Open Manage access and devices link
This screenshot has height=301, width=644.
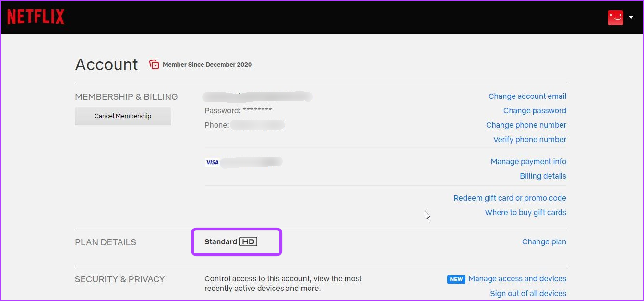click(517, 278)
